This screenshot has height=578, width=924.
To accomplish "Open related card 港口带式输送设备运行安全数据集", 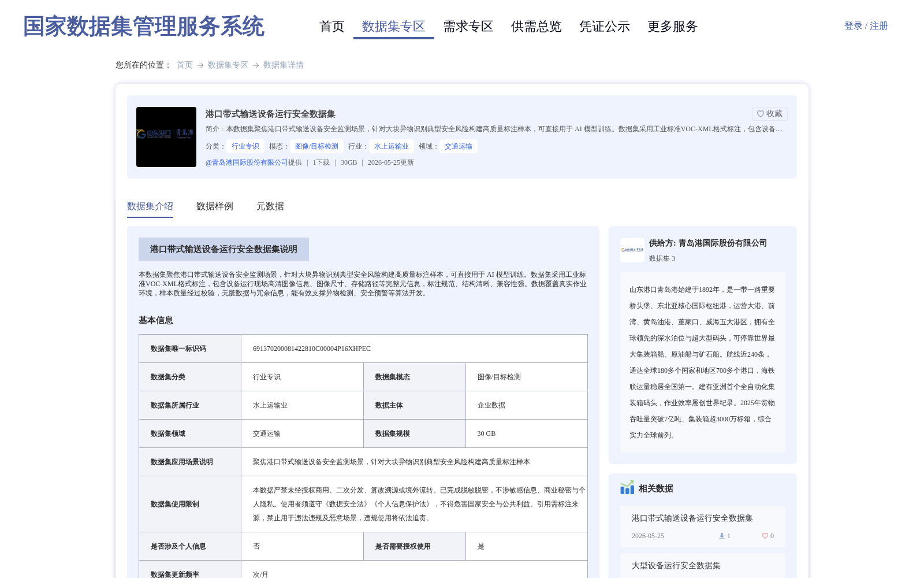I will click(x=703, y=527).
